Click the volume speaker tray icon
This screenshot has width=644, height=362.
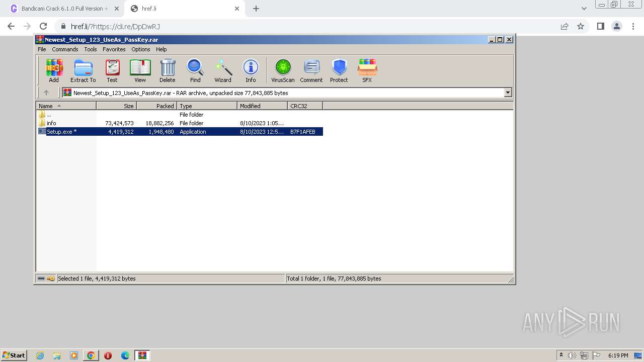572,355
